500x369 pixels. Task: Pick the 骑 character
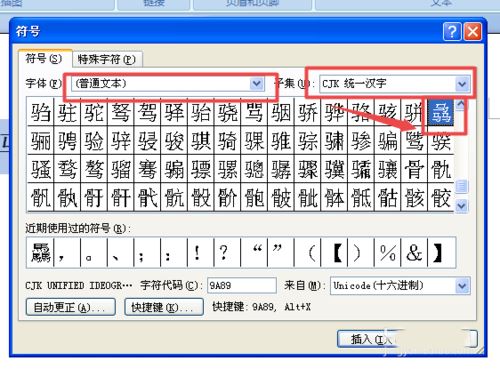[227, 140]
